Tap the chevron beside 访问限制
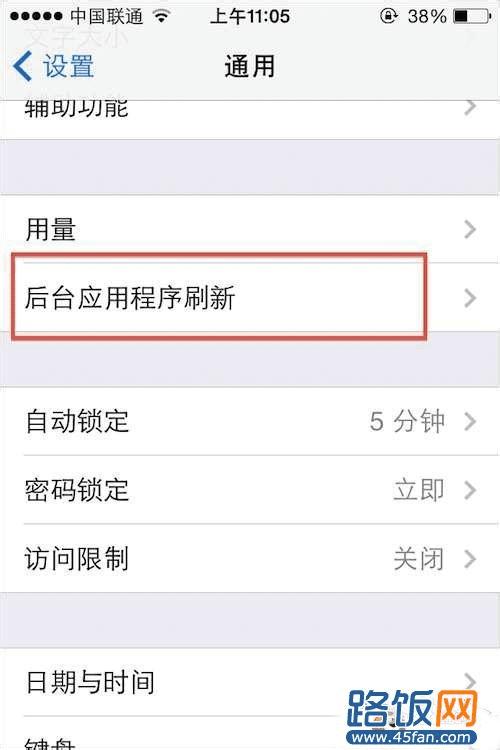 pyautogui.click(x=470, y=559)
